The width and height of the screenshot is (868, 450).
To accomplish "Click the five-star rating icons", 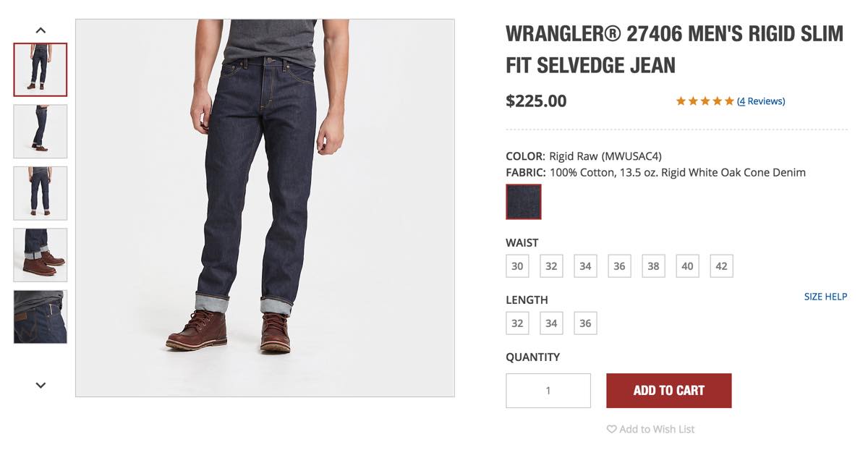I will [x=705, y=101].
